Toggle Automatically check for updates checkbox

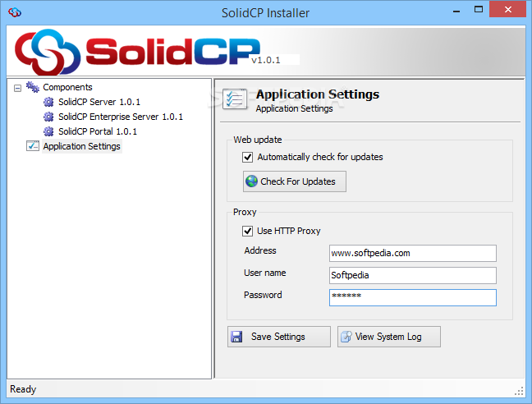tap(247, 157)
